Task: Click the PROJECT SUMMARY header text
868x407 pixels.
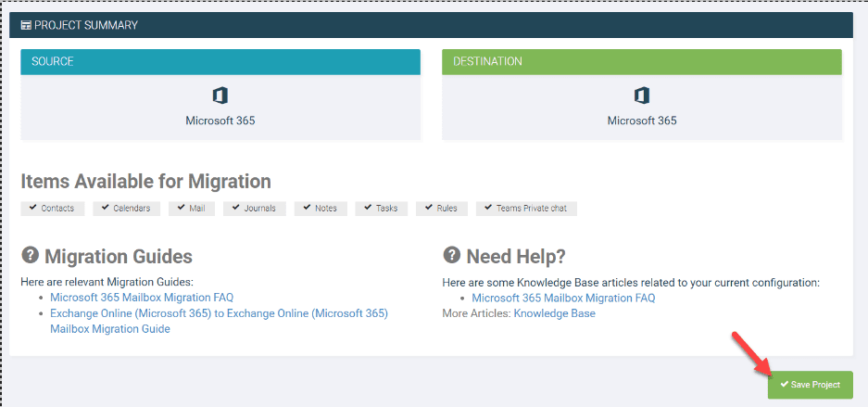Action: coord(86,25)
